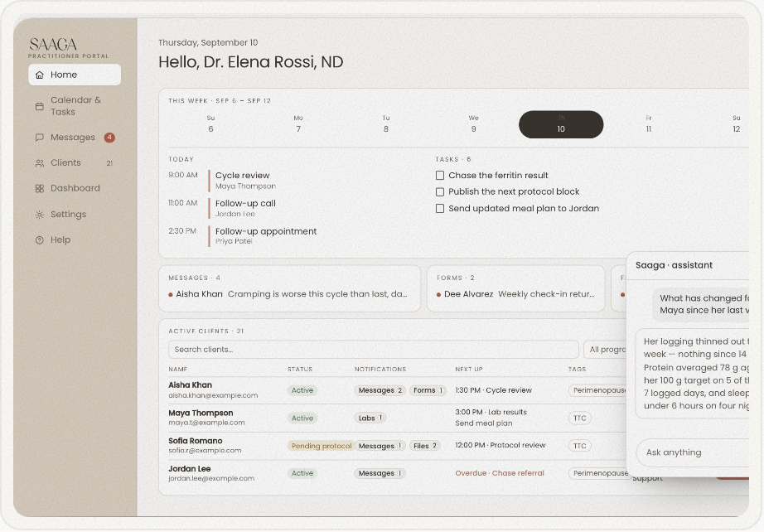The image size is (764, 532).
Task: Open Dee Alvarez weekly check-in form
Action: tap(516, 294)
